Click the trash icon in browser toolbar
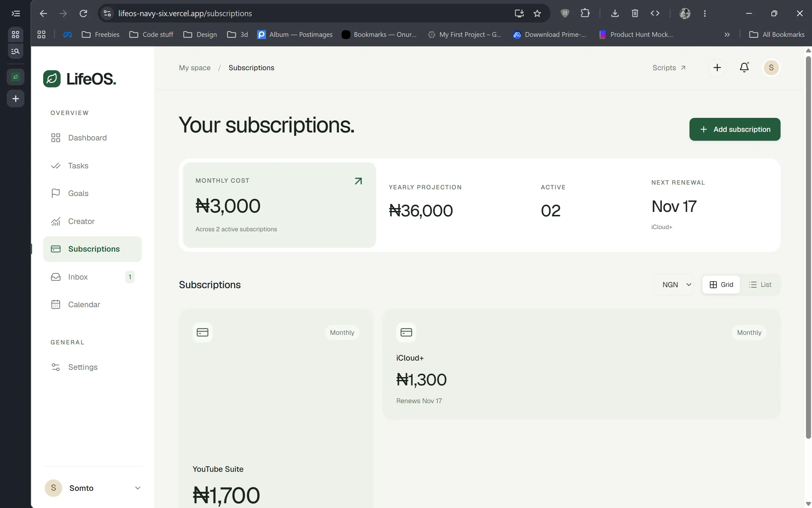 pos(635,13)
